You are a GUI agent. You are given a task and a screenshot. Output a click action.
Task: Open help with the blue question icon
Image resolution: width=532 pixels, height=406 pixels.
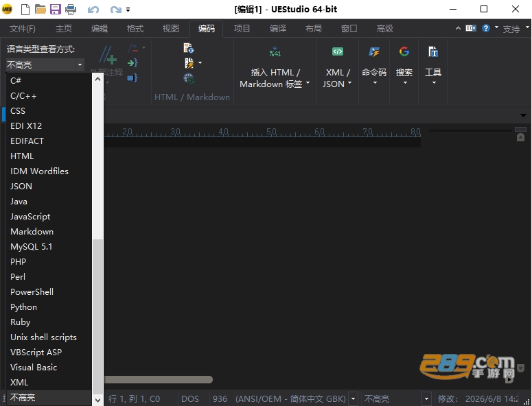tap(486, 28)
